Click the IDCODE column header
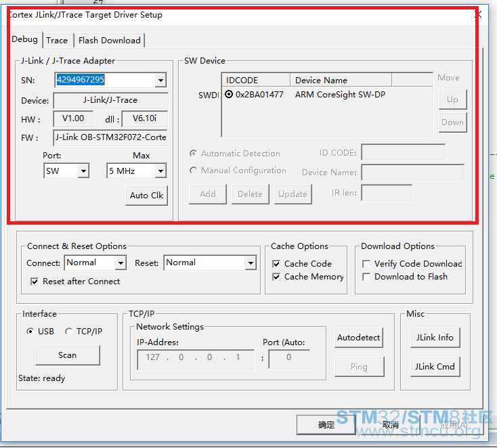 pyautogui.click(x=256, y=80)
